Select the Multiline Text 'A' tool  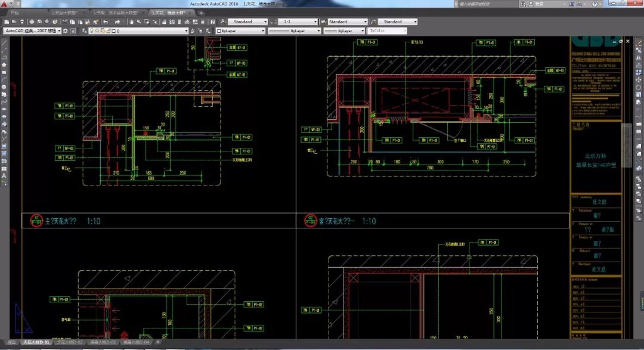coord(4,176)
